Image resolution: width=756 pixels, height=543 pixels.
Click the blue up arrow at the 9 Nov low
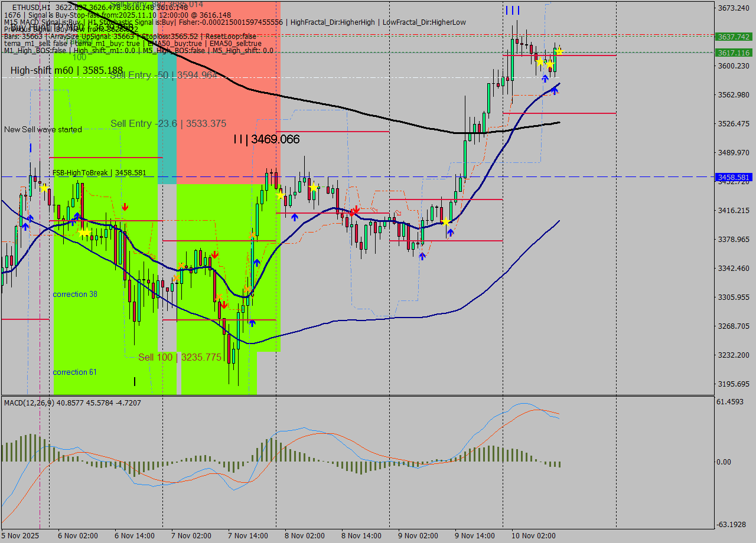422,256
